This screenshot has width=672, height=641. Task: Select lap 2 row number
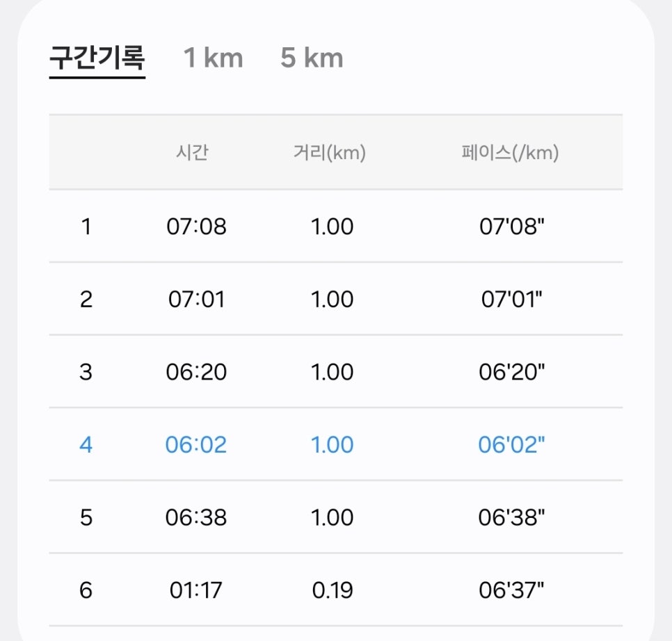[x=86, y=299]
